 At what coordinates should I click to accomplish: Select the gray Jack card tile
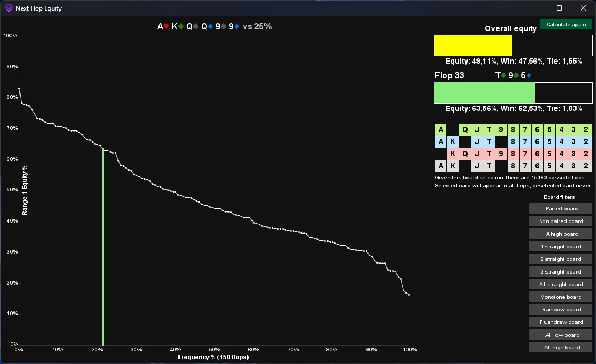477,166
